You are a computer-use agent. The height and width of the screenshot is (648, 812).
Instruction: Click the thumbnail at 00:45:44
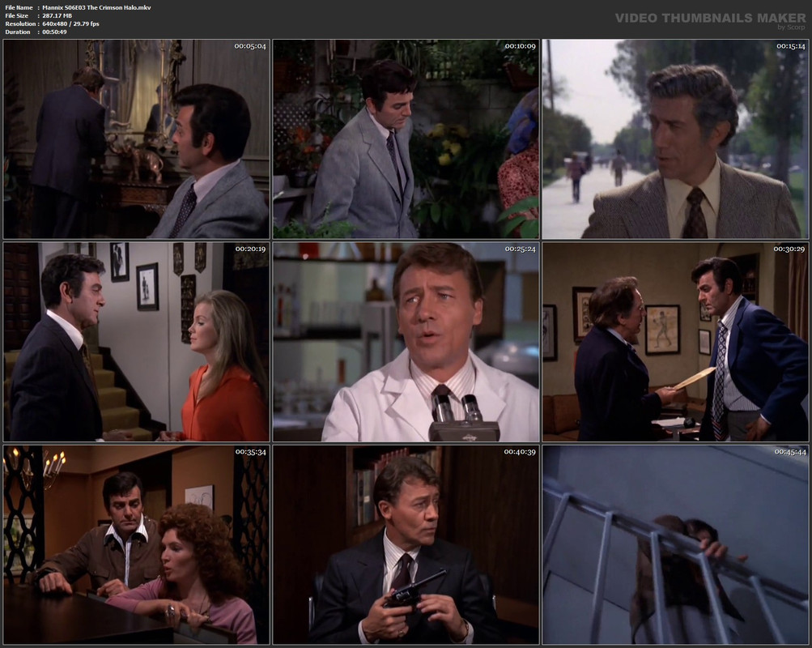click(675, 545)
